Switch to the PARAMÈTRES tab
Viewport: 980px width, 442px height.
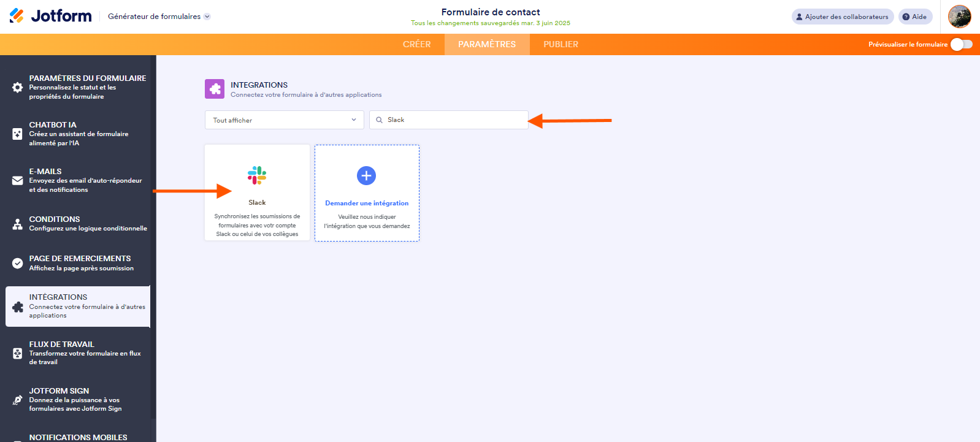click(x=487, y=44)
